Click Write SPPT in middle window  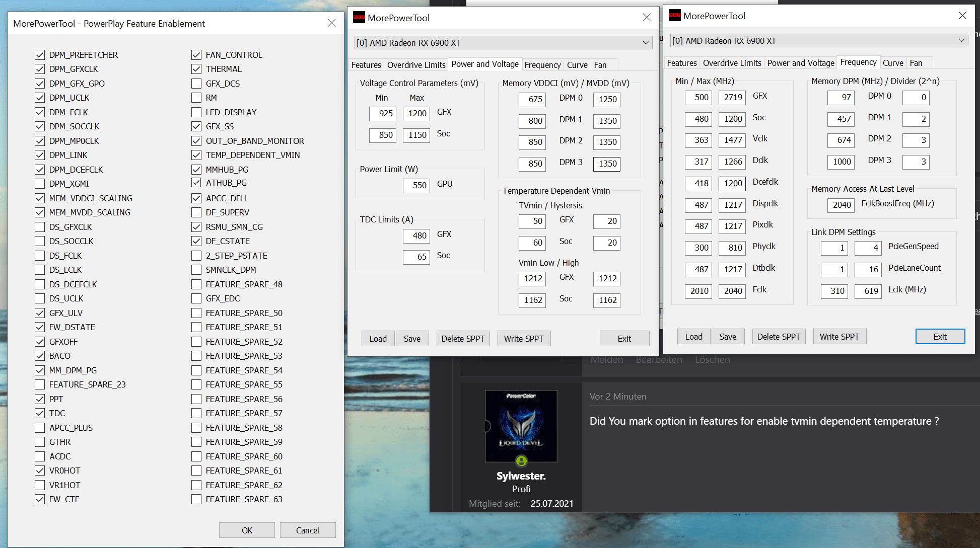click(524, 339)
